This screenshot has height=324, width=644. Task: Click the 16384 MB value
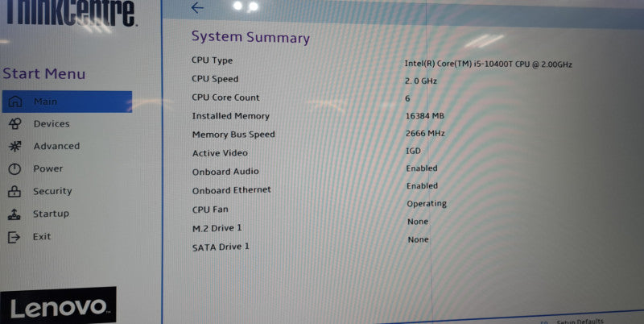[425, 116]
